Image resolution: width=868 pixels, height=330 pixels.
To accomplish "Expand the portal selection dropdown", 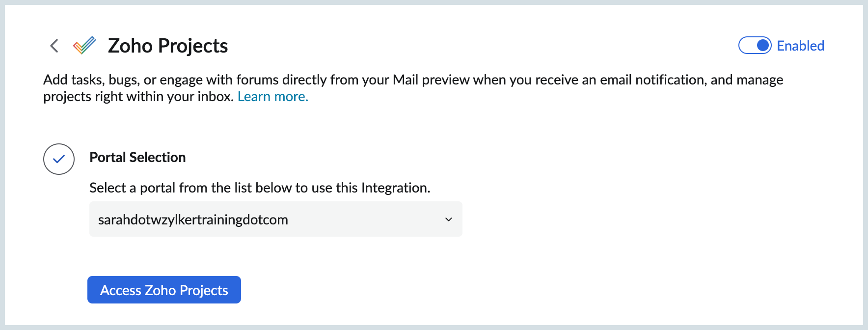I will pyautogui.click(x=275, y=219).
